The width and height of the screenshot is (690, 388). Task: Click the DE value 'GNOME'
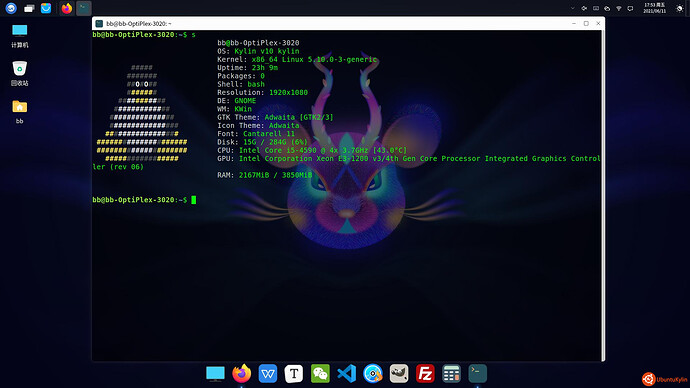tap(245, 101)
